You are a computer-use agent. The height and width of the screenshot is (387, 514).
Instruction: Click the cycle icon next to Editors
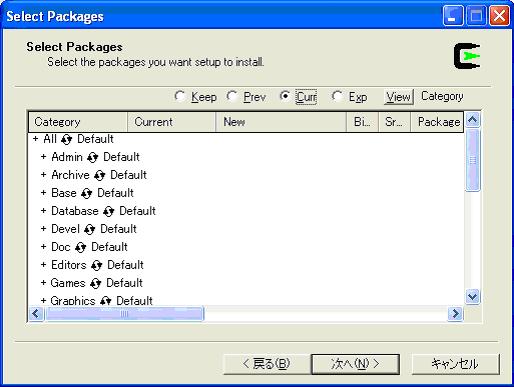[x=96, y=265]
